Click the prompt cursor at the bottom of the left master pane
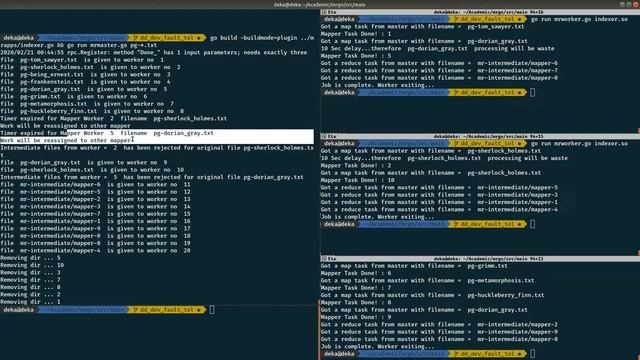 click(x=212, y=310)
